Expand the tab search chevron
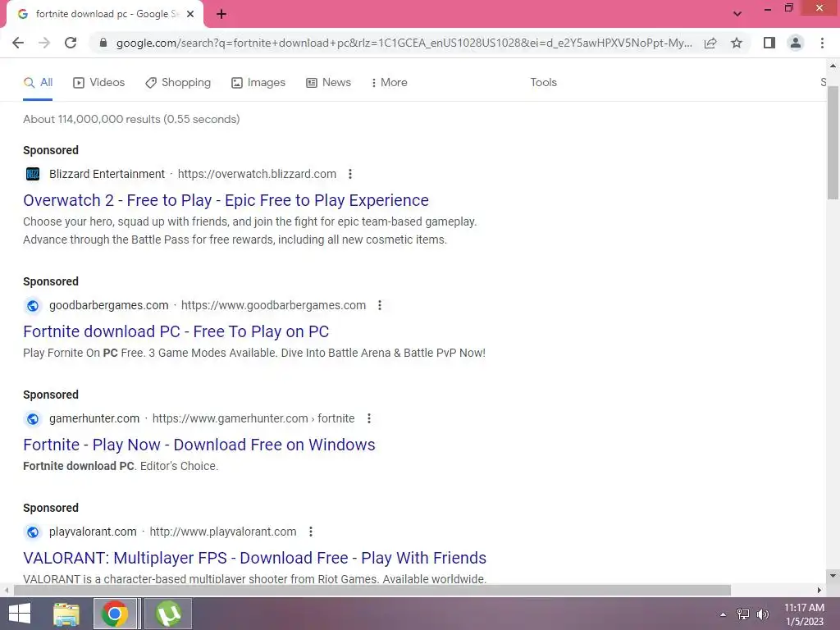Screen dimensions: 840x630 coord(737,14)
